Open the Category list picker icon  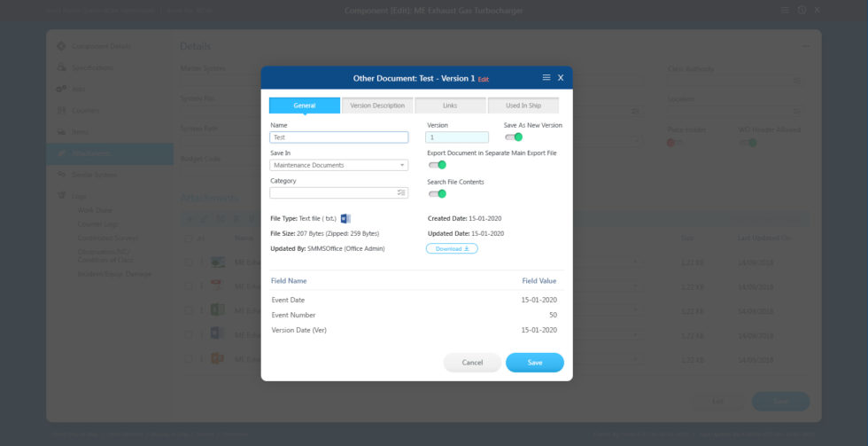[401, 192]
